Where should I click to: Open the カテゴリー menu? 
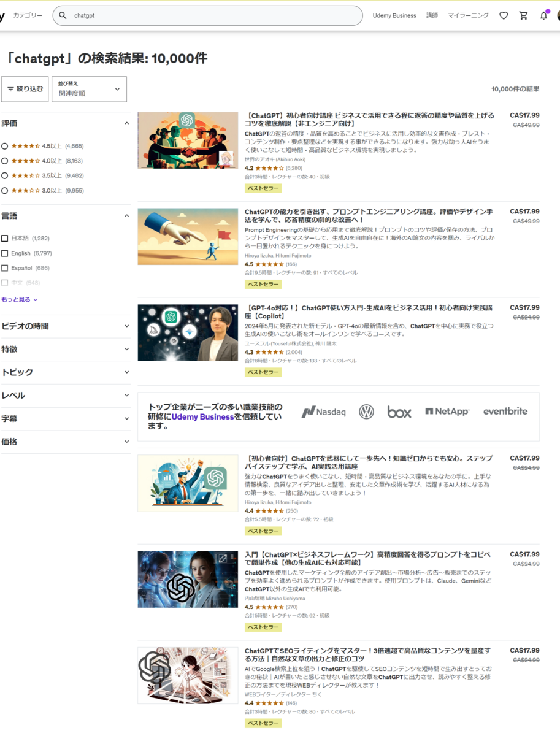(28, 15)
